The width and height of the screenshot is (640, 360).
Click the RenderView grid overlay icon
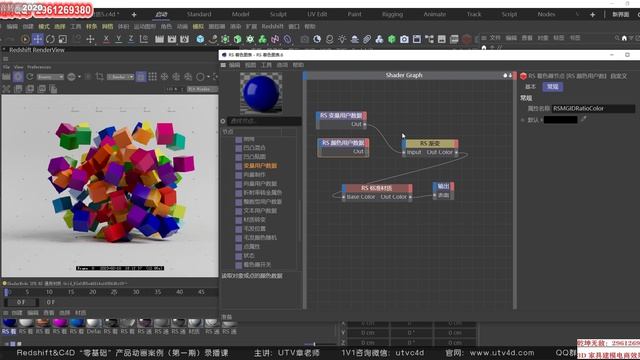[x=153, y=77]
